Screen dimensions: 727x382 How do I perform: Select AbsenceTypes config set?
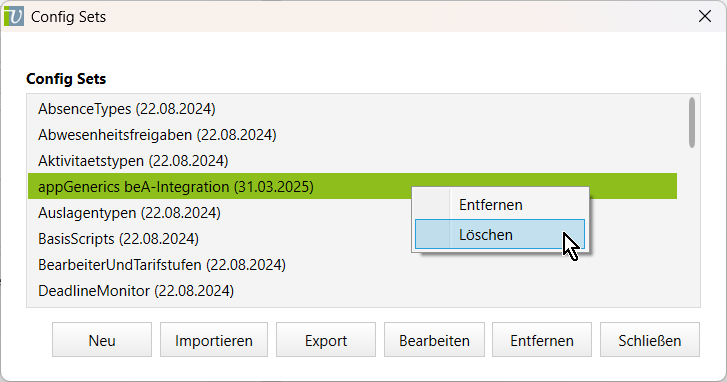pyautogui.click(x=352, y=109)
